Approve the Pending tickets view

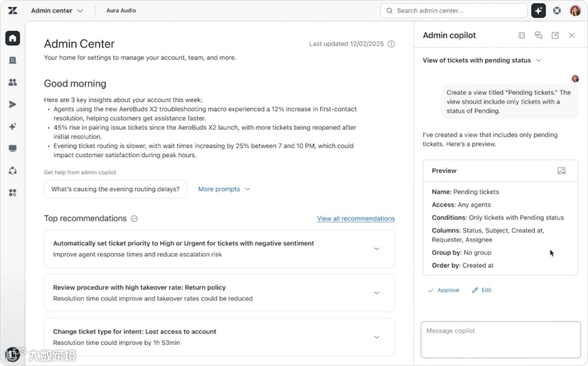(x=444, y=290)
